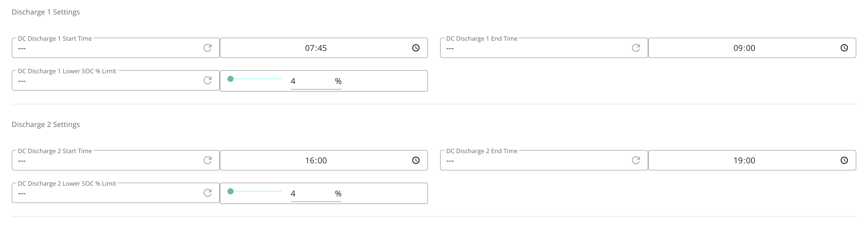Screen dimensions: 868x232
Task: Click the 09:00 time input field
Action: click(744, 48)
